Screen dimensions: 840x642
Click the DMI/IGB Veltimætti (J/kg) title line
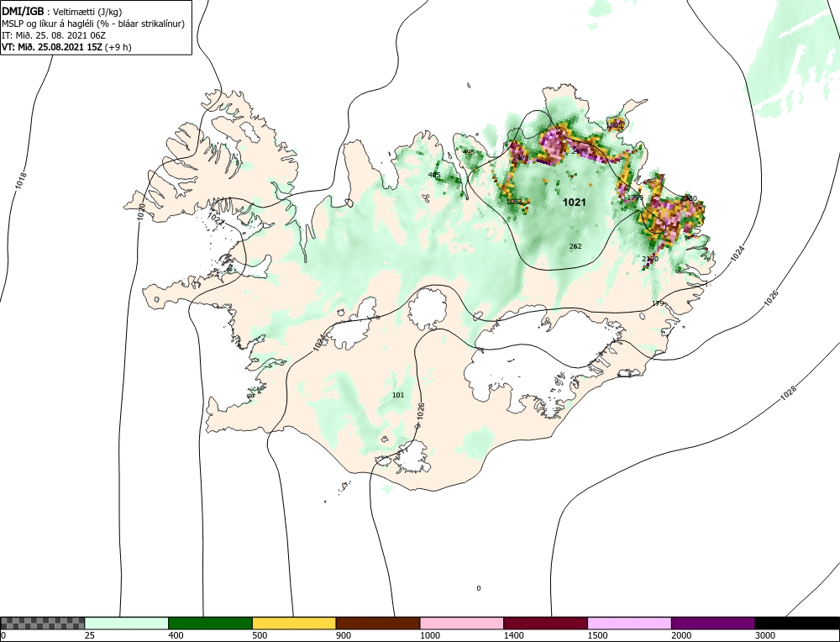point(62,12)
